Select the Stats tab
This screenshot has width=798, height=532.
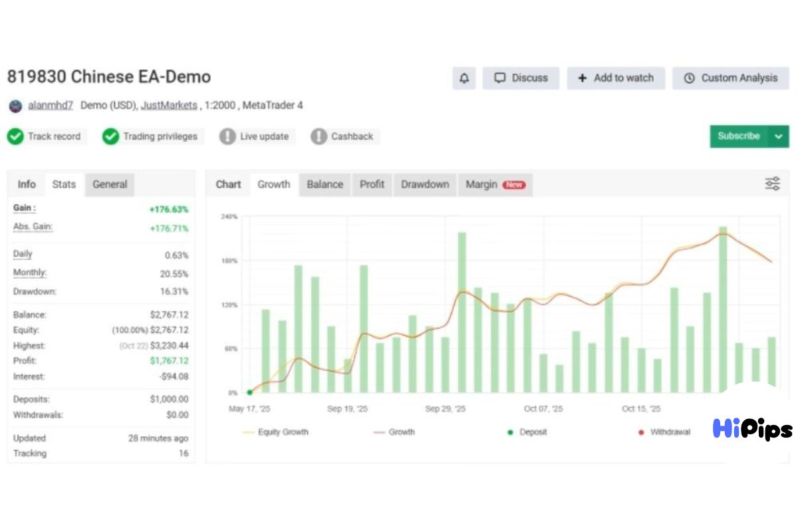(x=64, y=184)
